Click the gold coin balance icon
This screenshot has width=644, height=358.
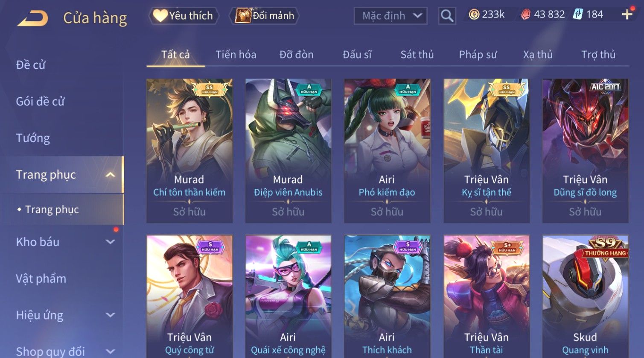474,15
